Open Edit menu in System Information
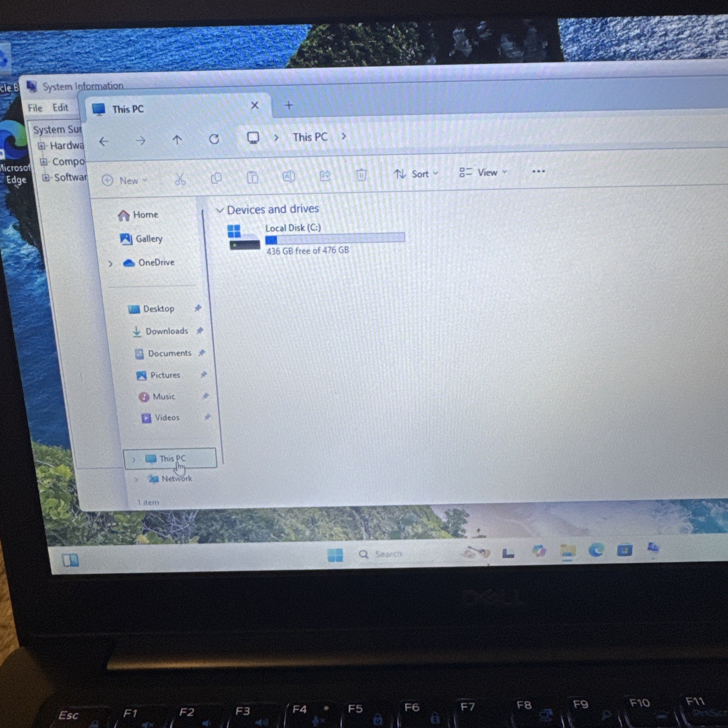The image size is (728, 728). [x=60, y=108]
